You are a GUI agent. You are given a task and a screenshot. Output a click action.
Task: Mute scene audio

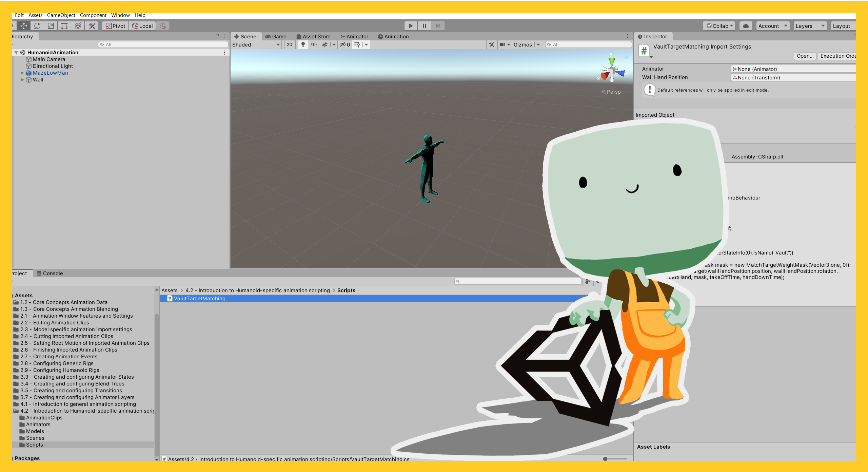point(314,44)
